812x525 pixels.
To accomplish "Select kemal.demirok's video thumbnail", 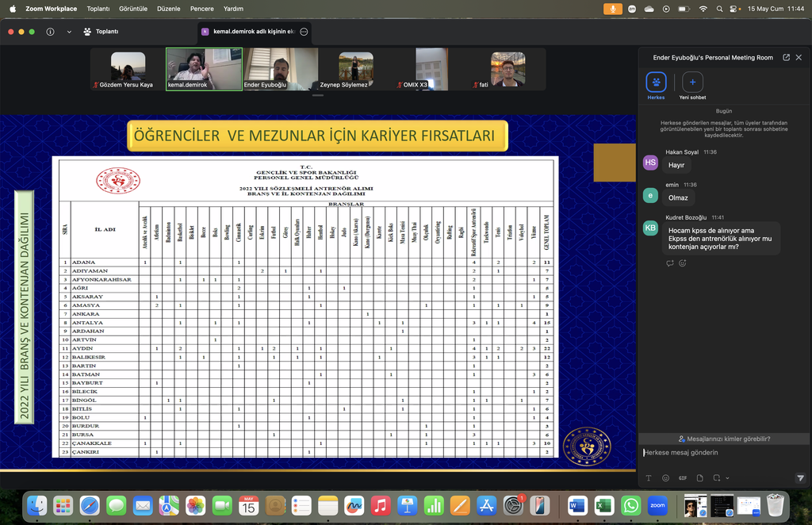I will [204, 69].
